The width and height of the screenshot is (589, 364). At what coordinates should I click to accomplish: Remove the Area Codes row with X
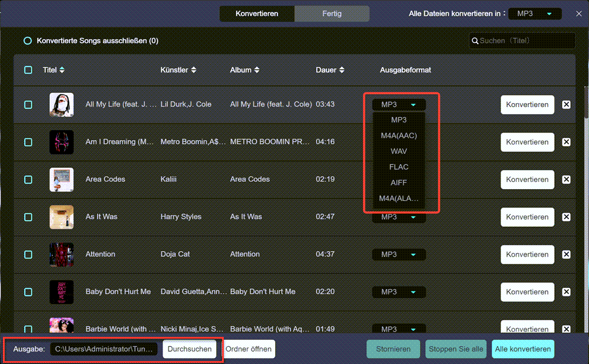coord(566,180)
